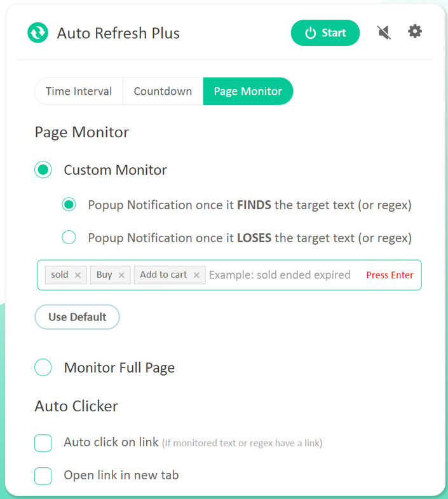The width and height of the screenshot is (448, 499).
Task: Remove the 'Add to cart' keyword tag
Action: pos(196,275)
